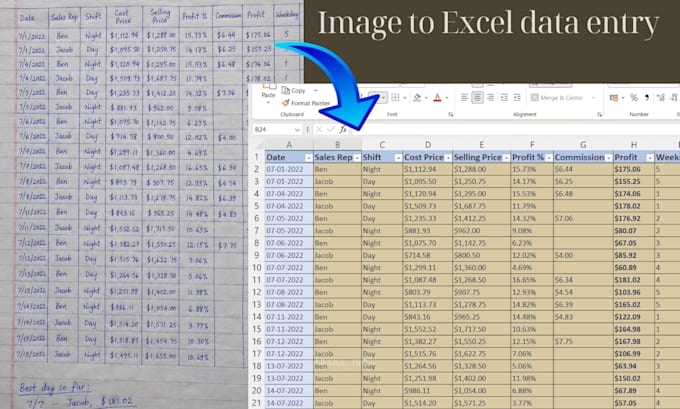Select row 21 header

(x=257, y=403)
